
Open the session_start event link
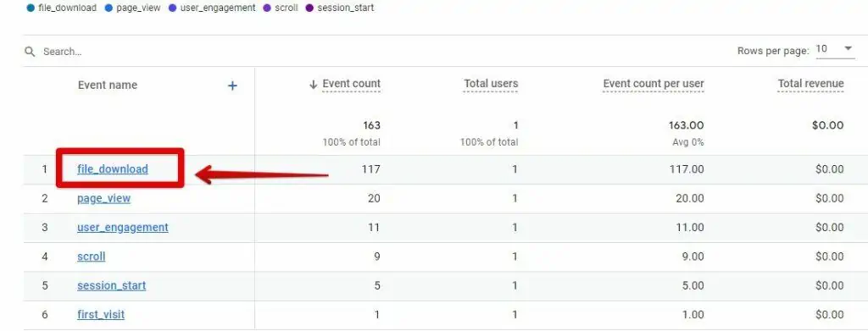111,285
